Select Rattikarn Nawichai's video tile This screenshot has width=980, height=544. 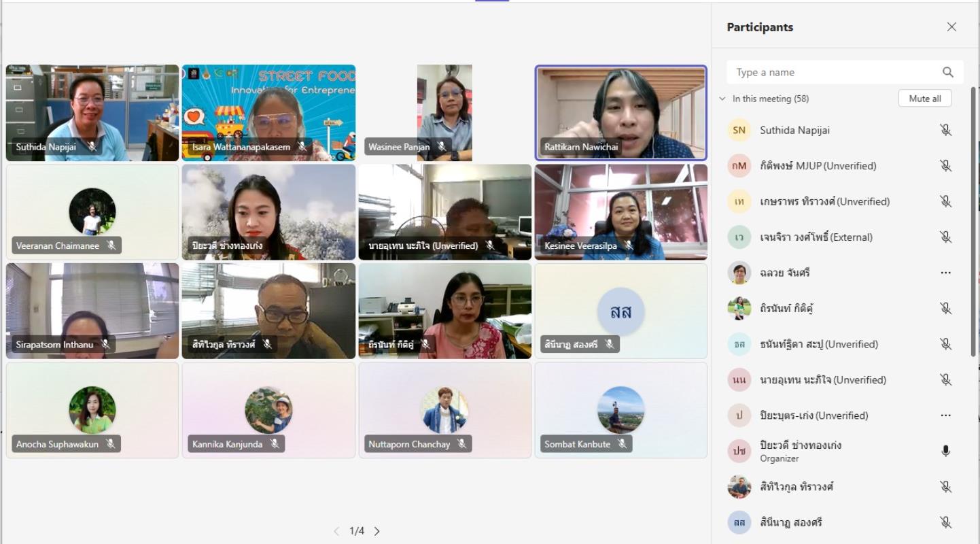pos(620,112)
